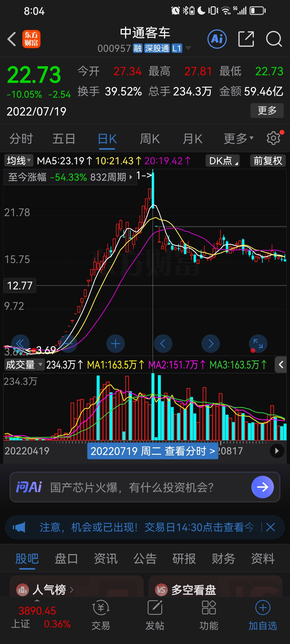Tap the 发帖 post icon
This screenshot has height=644, width=290.
pyautogui.click(x=155, y=616)
